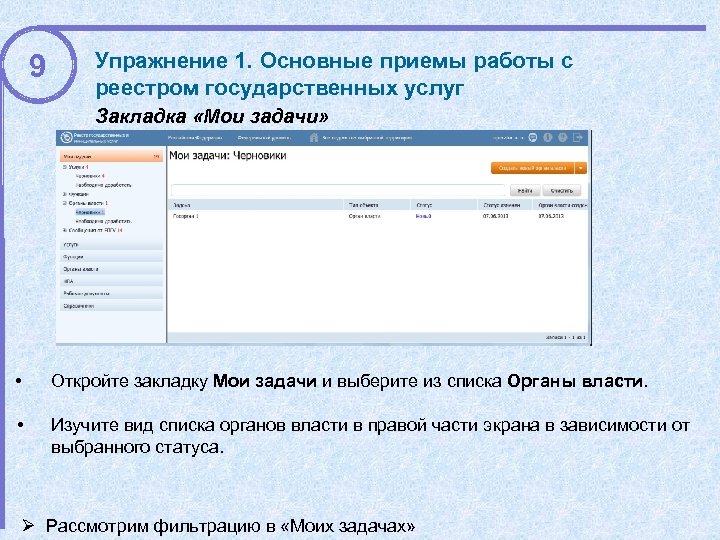Screen dimensions: 720x540
Task: Open the chat messages bubble icon
Action: [533, 137]
